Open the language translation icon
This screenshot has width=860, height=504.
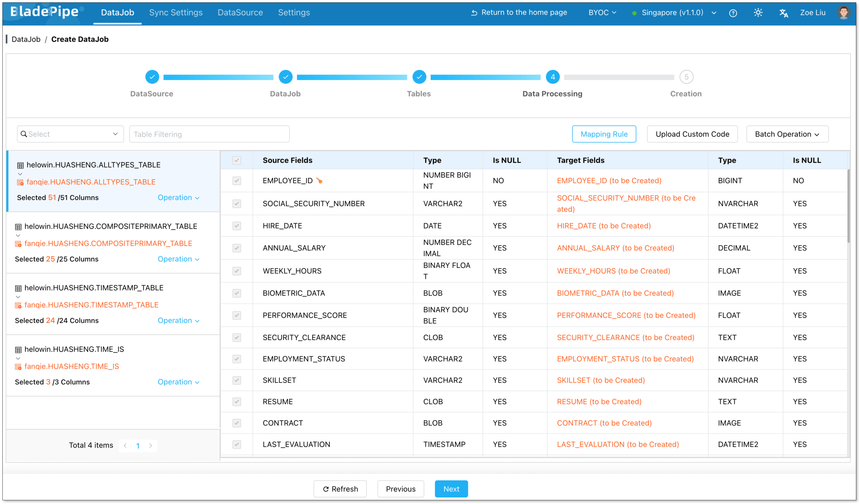coord(784,13)
